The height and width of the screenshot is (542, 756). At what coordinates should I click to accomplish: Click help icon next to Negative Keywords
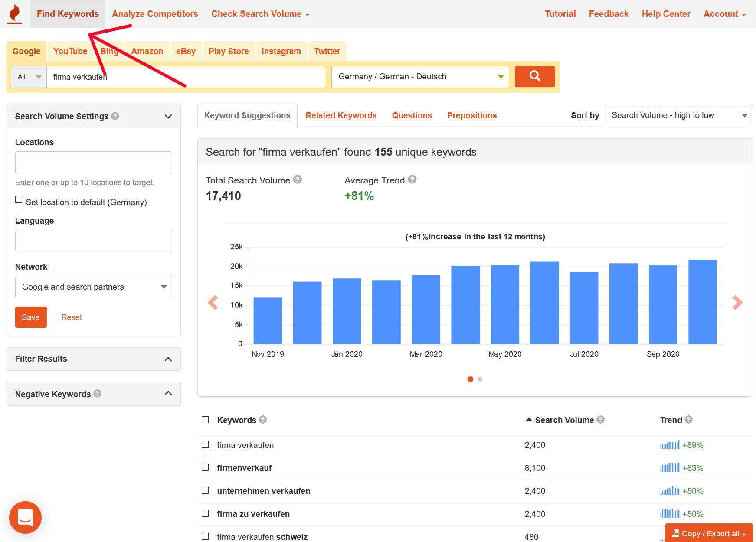click(97, 393)
